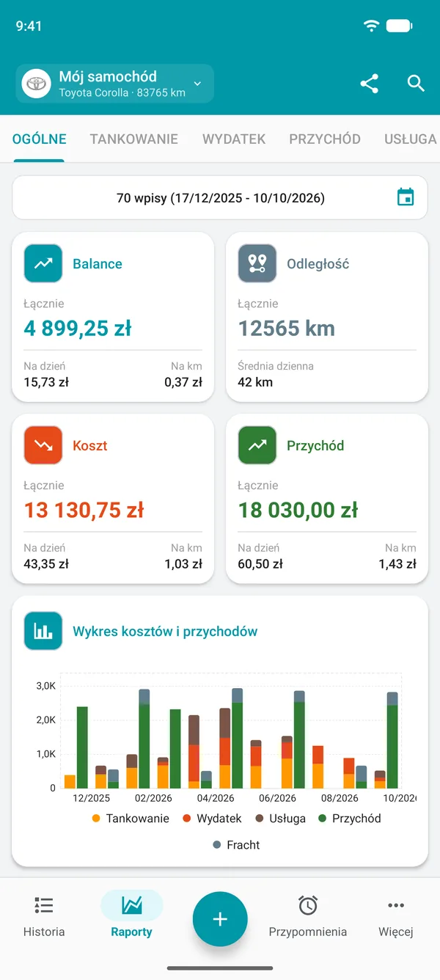The height and width of the screenshot is (980, 440).
Task: Click the 02/2026 axis label
Action: tap(154, 798)
